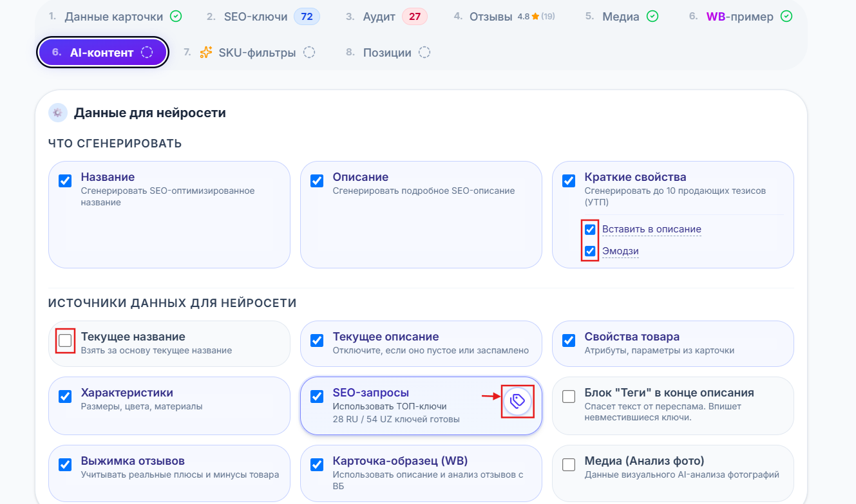
Task: Click the Вставить в описание underlined label
Action: click(x=652, y=229)
